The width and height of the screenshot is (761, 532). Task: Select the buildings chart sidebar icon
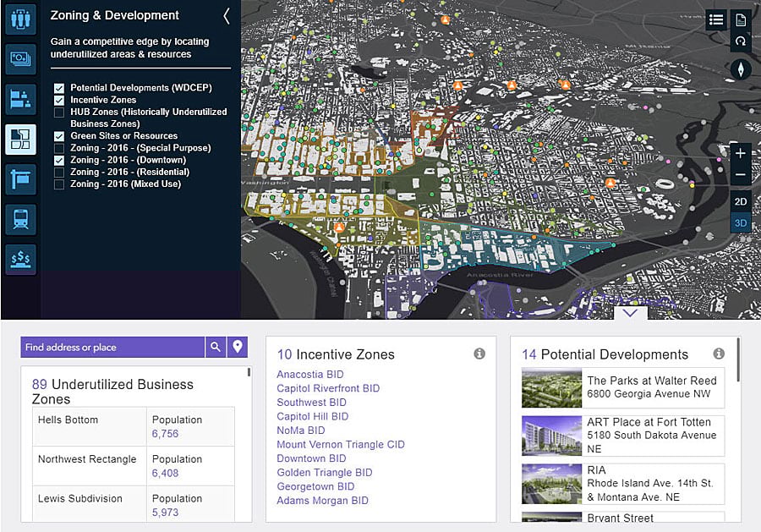coord(20,99)
